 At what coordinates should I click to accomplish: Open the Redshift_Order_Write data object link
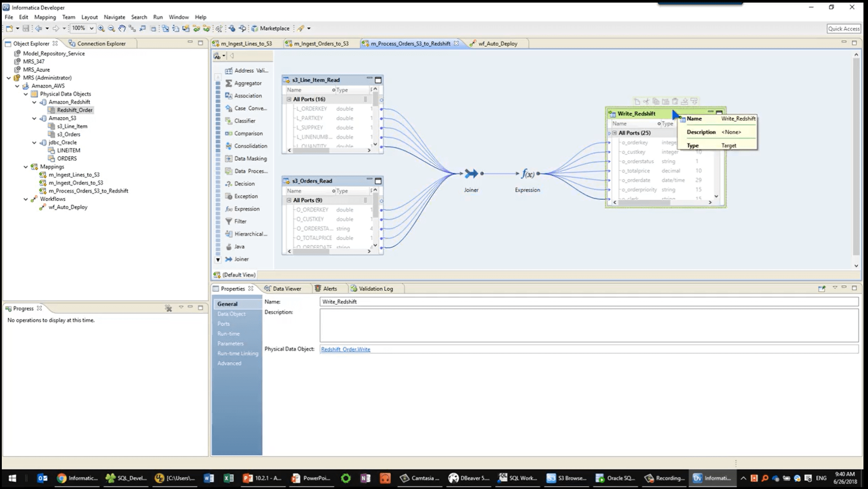click(345, 349)
